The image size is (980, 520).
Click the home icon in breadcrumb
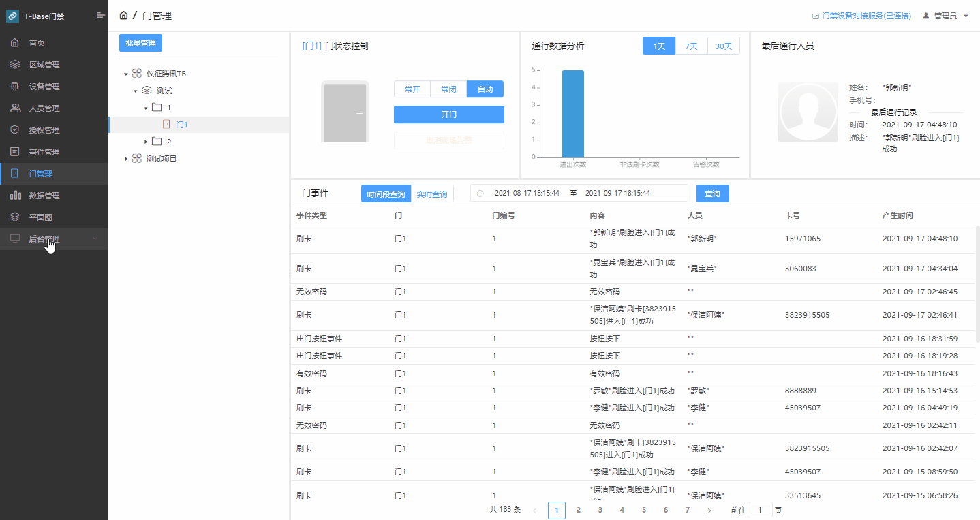tap(123, 15)
